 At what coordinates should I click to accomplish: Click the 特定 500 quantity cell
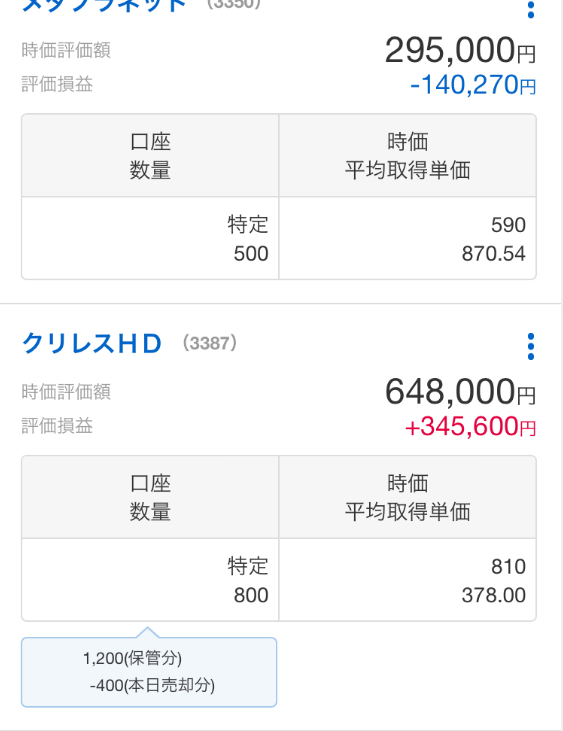(150, 239)
